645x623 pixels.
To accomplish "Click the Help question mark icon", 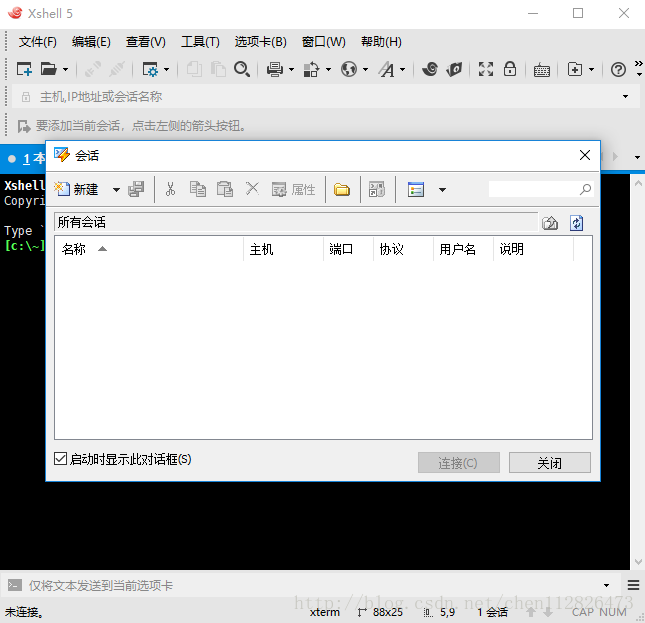I will [618, 69].
